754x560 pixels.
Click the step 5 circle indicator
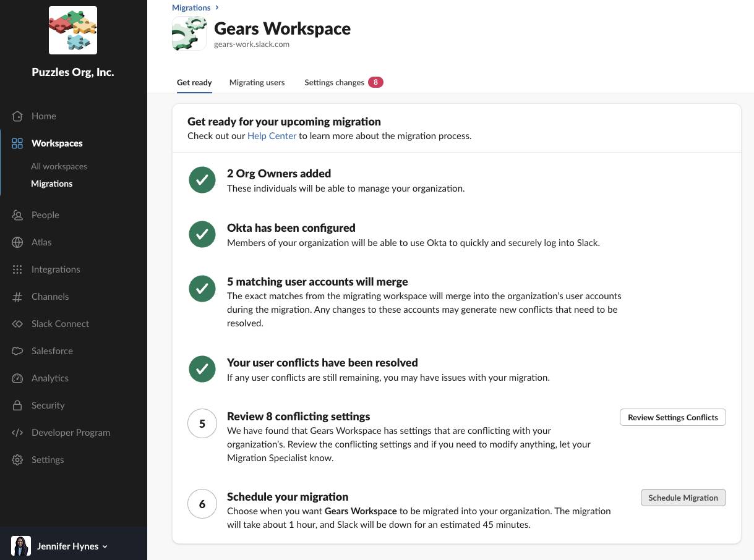(202, 424)
